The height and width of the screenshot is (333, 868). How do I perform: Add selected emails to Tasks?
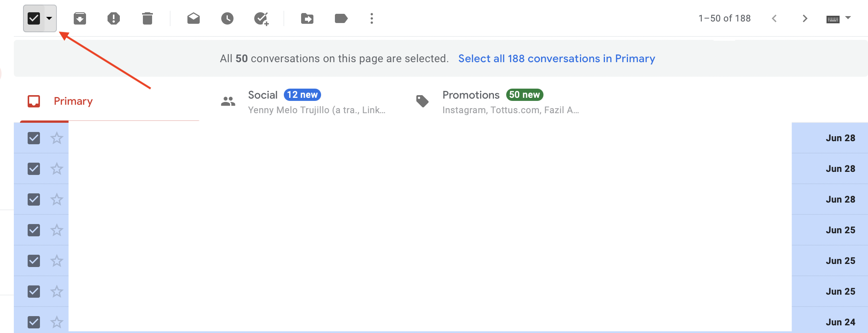pyautogui.click(x=261, y=18)
